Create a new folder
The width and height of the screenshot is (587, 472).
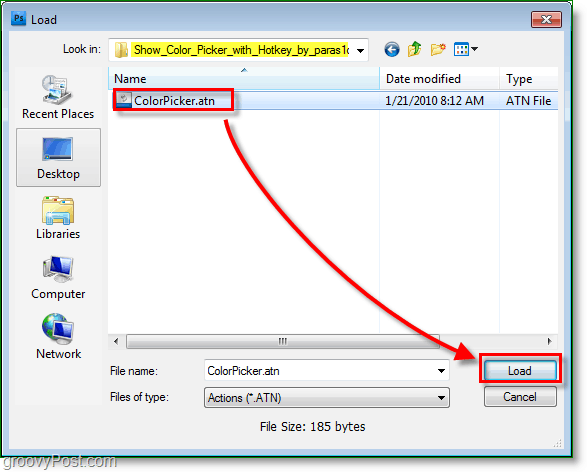(x=438, y=49)
